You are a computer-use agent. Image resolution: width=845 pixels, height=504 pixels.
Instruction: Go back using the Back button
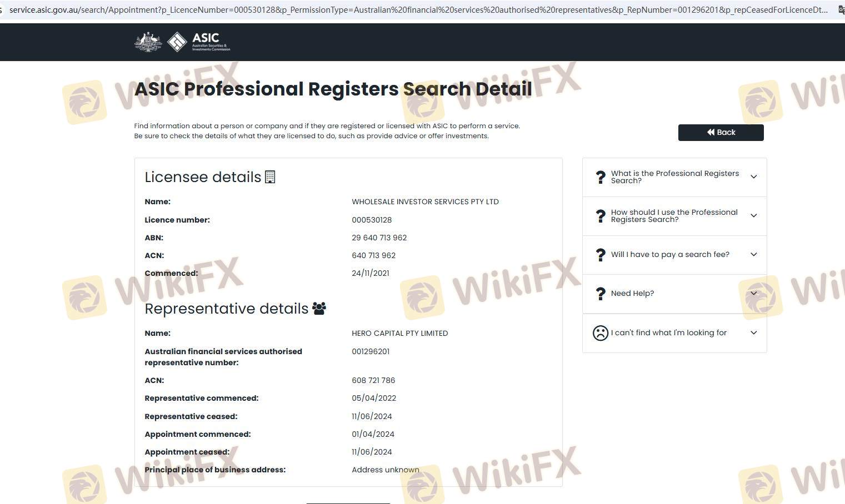(721, 133)
